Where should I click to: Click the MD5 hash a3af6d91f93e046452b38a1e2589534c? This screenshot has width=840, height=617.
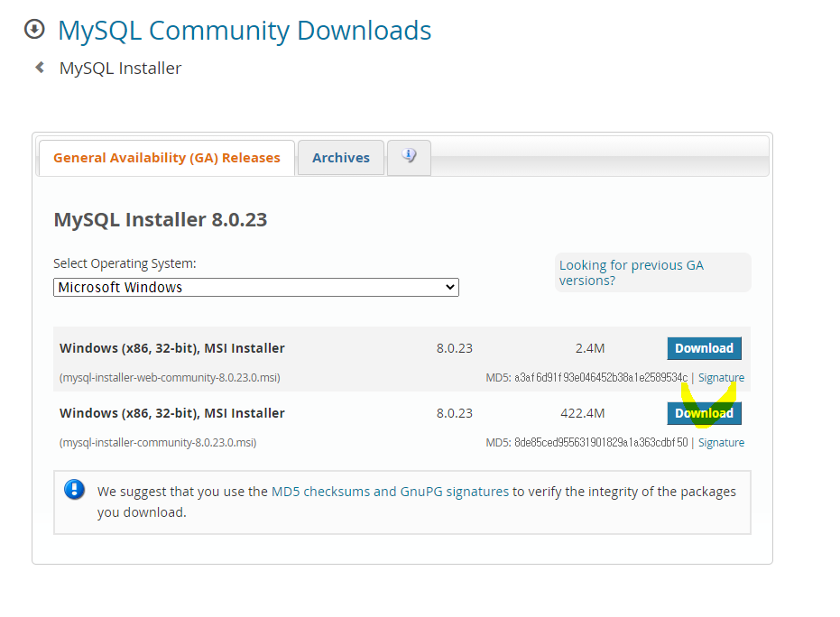(601, 378)
